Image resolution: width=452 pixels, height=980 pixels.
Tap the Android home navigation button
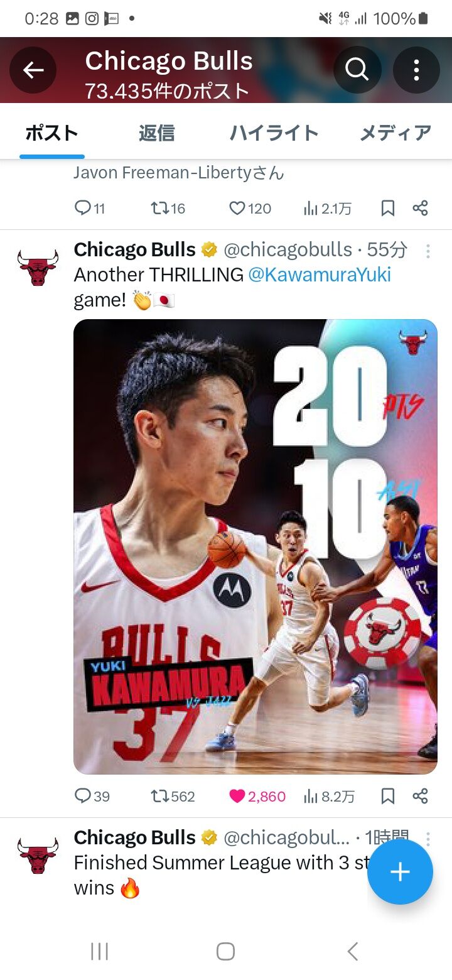point(226,951)
